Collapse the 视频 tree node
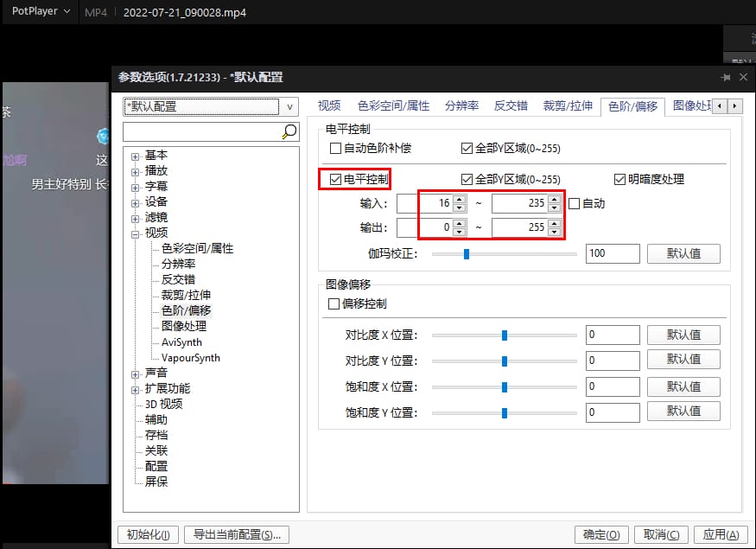This screenshot has height=549, width=756. [136, 233]
